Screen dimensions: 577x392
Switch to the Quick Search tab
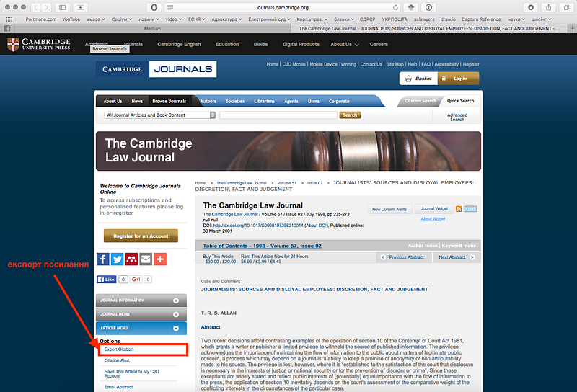(460, 101)
